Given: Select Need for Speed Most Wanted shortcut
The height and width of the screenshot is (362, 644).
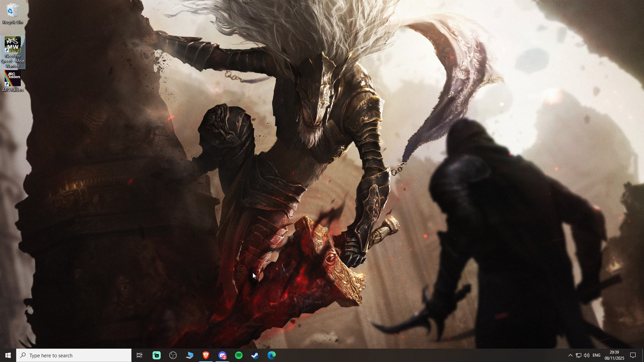Looking at the screenshot, I should pos(12,52).
